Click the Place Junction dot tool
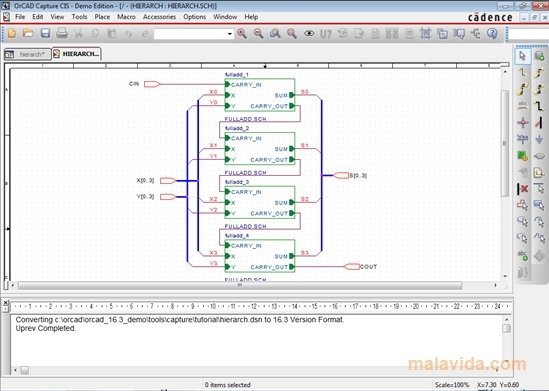Image resolution: width=549 pixels, height=391 pixels. click(522, 123)
